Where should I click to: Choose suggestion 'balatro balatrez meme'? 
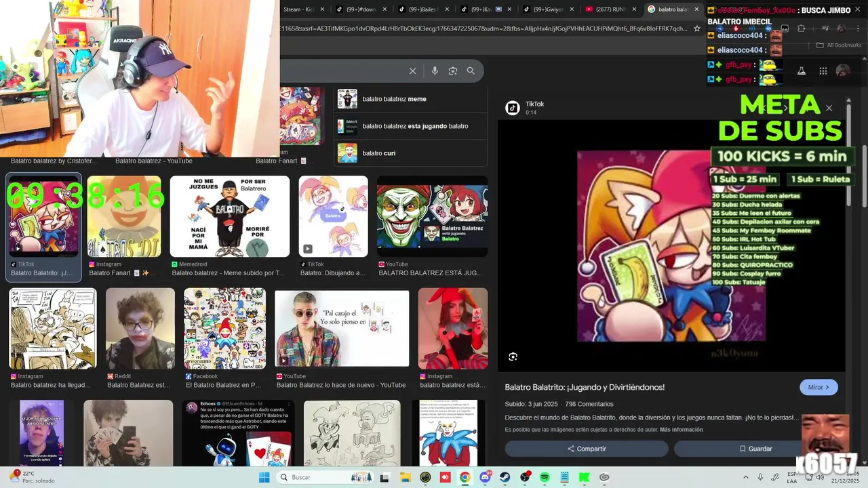(x=411, y=99)
